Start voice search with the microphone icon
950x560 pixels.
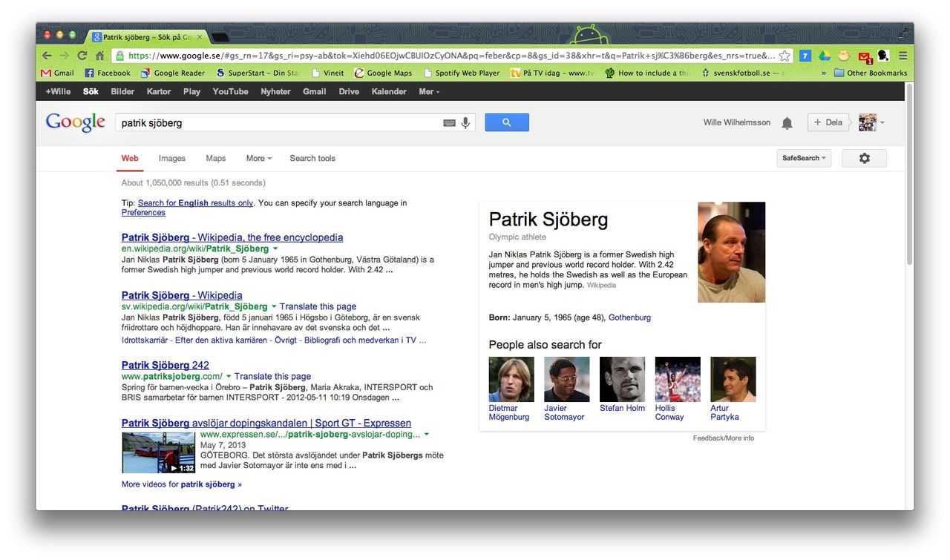(x=466, y=122)
